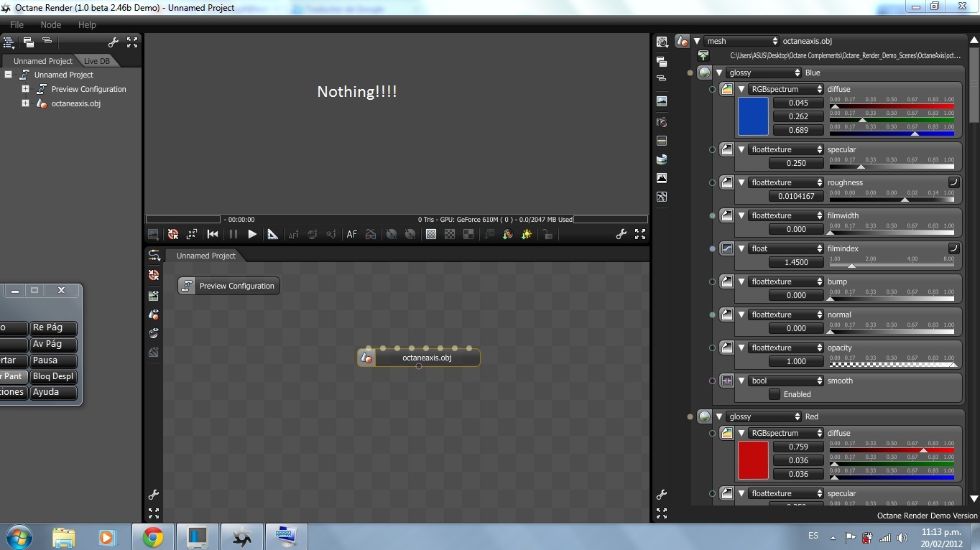The width and height of the screenshot is (980, 550).
Task: Click the opacity connector pin
Action: click(x=712, y=348)
